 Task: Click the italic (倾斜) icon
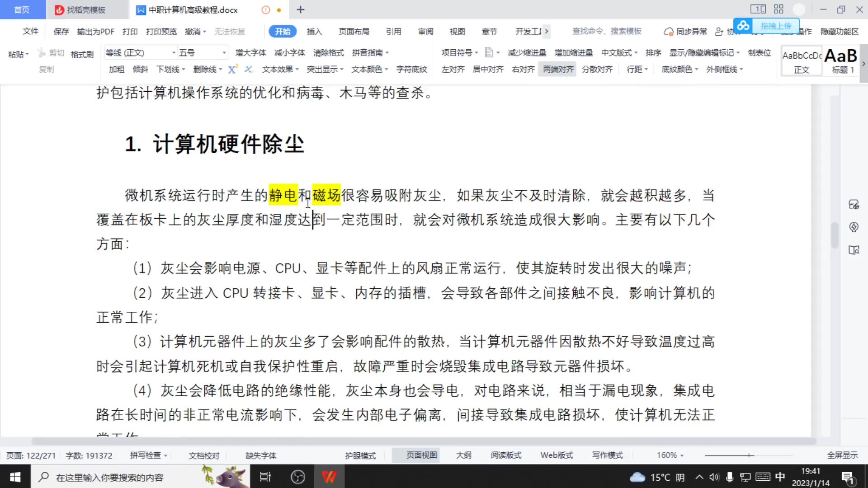[x=140, y=69]
